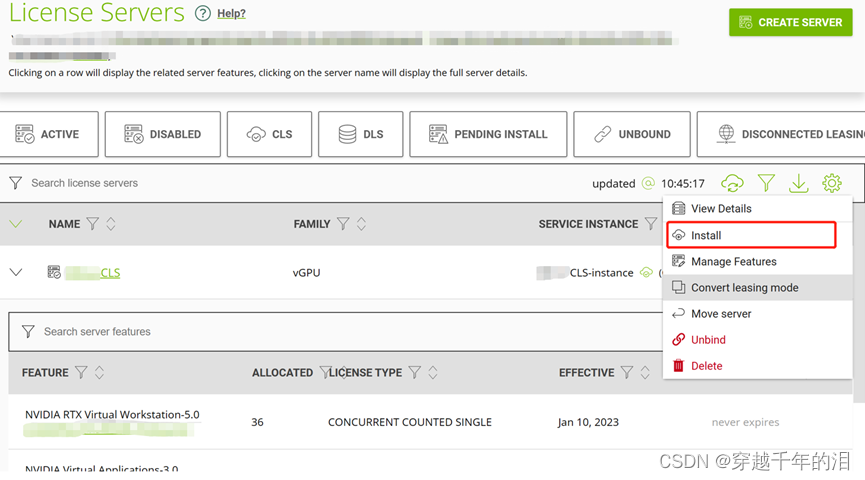Click the updated time clock icon
This screenshot has width=865, height=480.
coord(648,183)
